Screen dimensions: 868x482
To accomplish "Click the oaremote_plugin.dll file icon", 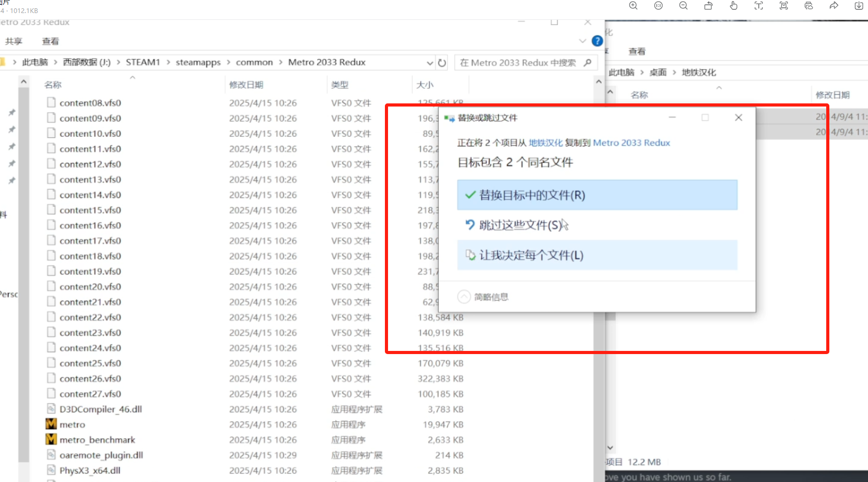I will point(51,455).
